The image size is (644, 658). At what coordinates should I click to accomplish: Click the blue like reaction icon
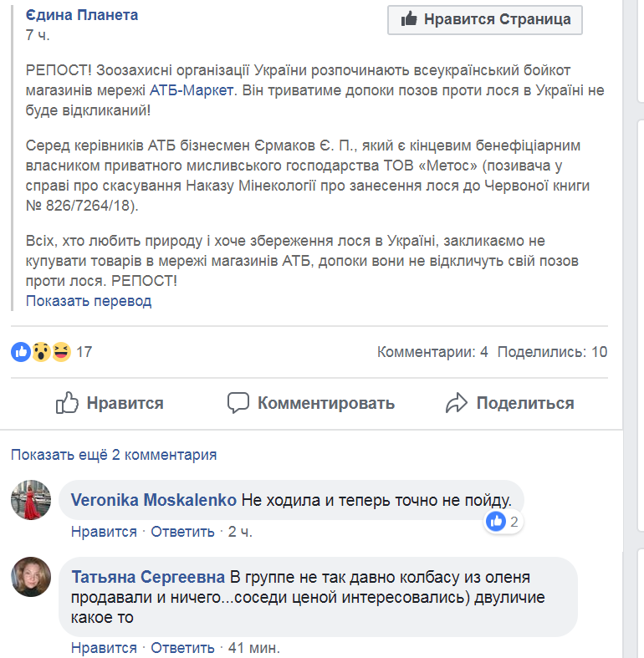coord(21,352)
